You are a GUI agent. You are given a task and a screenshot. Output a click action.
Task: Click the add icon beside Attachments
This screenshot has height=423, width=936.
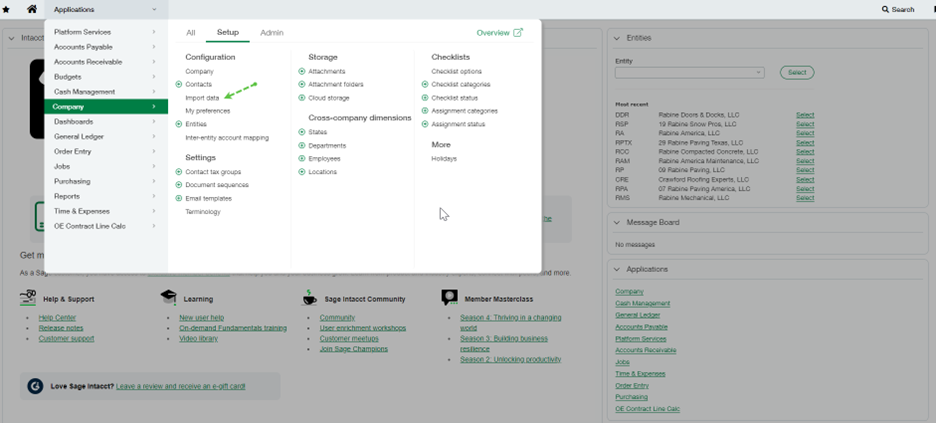pos(302,72)
